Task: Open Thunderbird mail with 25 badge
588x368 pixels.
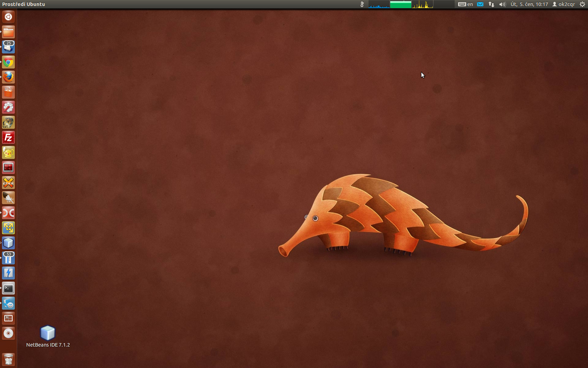Action: [x=8, y=47]
